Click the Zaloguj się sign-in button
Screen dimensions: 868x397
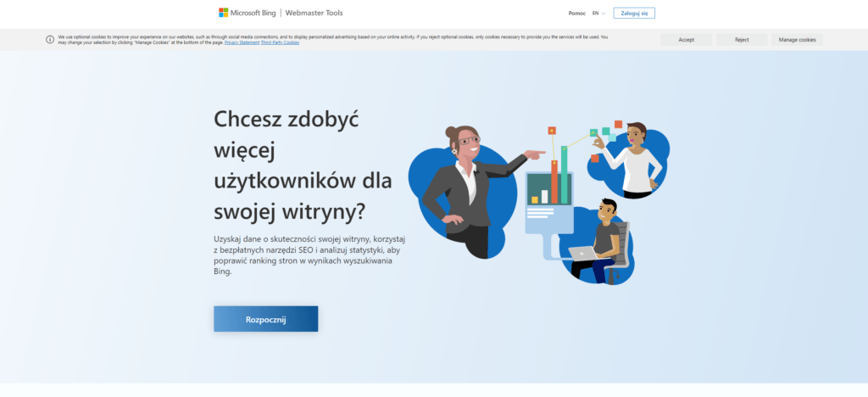click(x=634, y=14)
